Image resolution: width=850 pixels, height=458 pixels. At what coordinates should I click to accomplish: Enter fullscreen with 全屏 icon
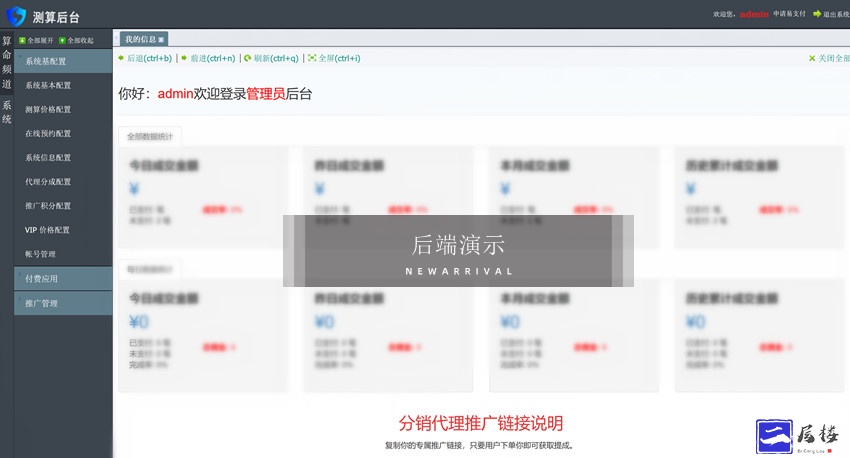pyautogui.click(x=312, y=58)
